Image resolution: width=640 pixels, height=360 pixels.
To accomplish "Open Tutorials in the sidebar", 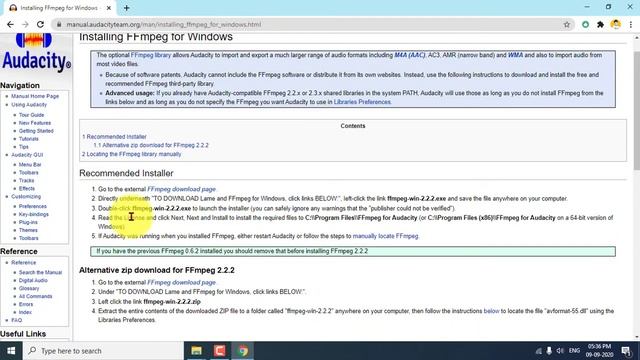I will [x=29, y=139].
